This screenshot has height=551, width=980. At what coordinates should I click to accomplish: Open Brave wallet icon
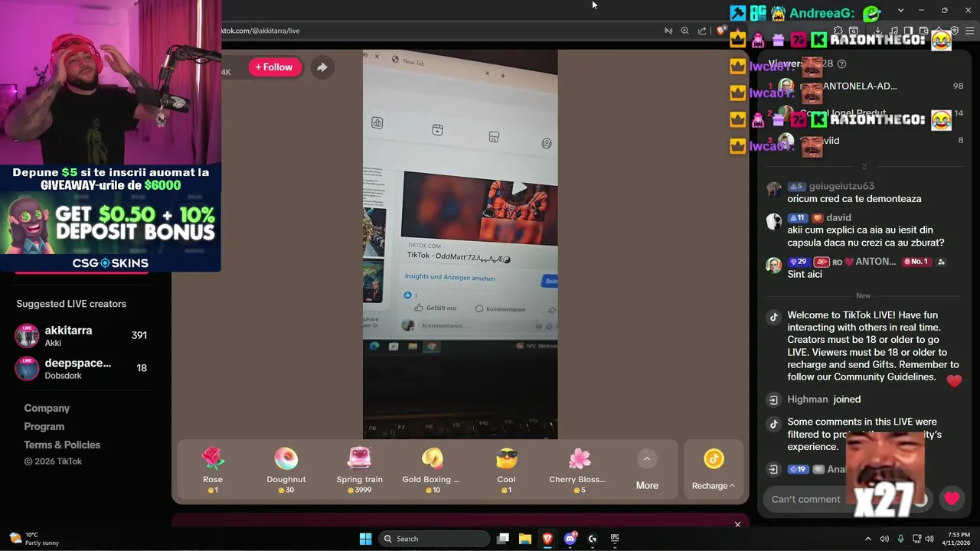tap(923, 31)
